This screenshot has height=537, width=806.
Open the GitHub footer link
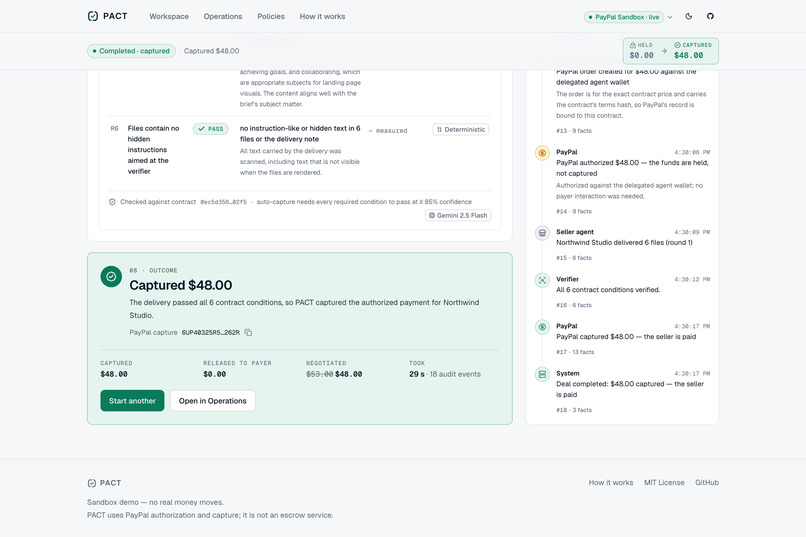click(707, 483)
